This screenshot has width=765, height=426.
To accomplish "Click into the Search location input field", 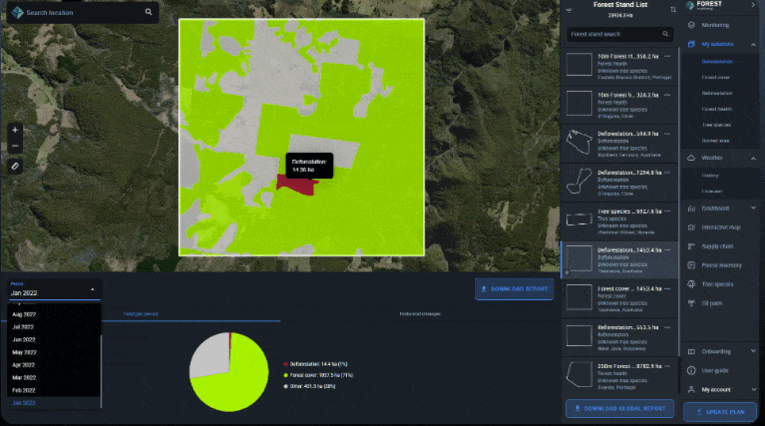I will [x=83, y=12].
